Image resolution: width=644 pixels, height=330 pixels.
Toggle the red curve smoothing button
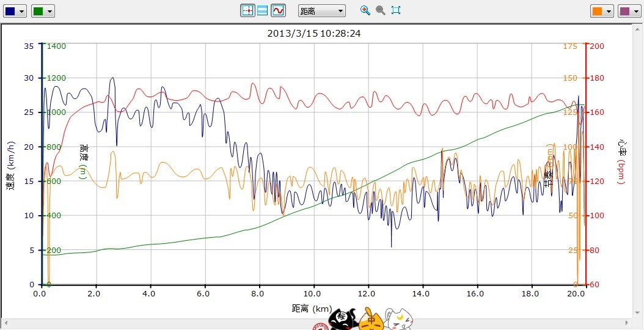[278, 10]
